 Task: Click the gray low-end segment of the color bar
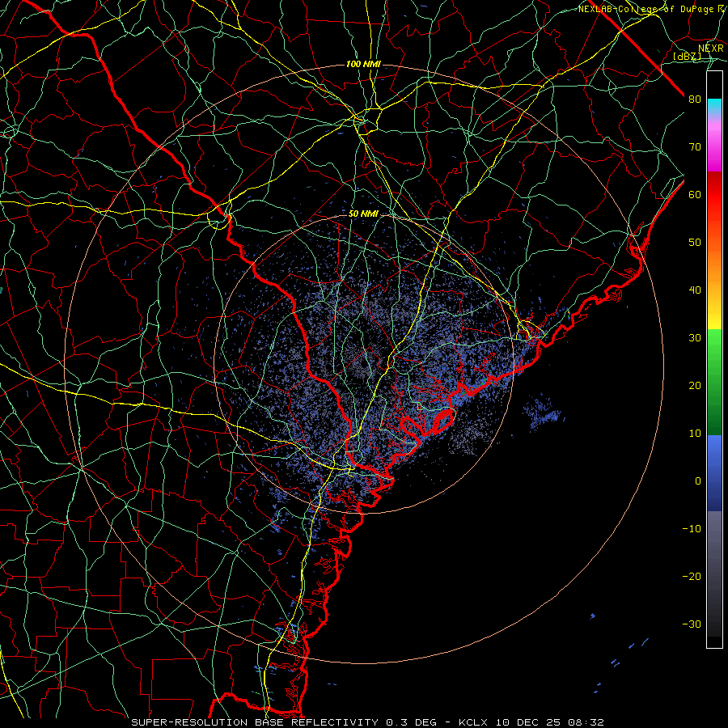pos(714,574)
